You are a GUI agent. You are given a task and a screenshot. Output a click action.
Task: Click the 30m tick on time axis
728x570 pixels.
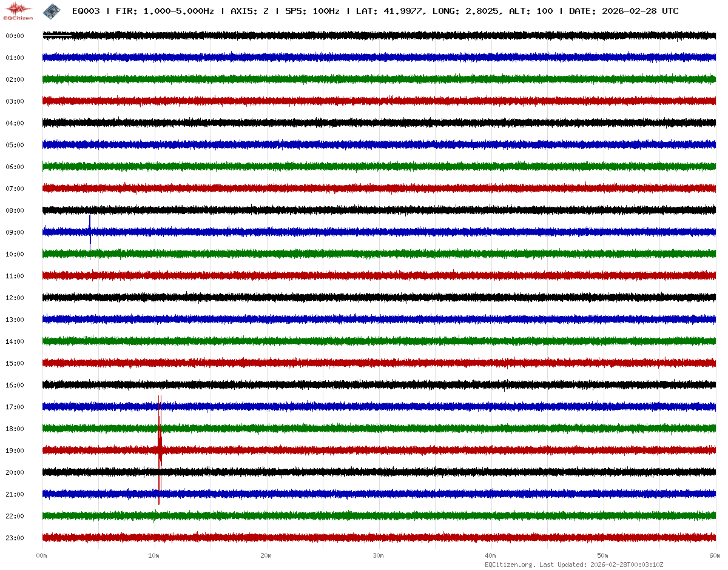coord(379,555)
